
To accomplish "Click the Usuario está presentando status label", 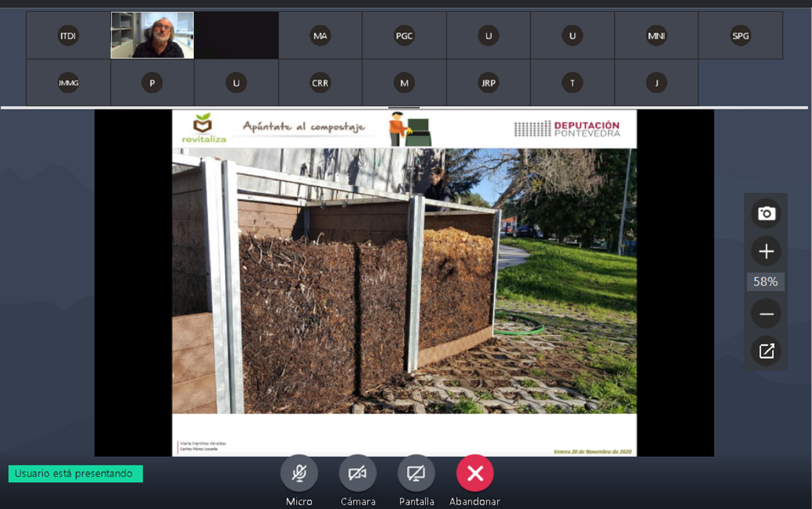I will pos(75,474).
